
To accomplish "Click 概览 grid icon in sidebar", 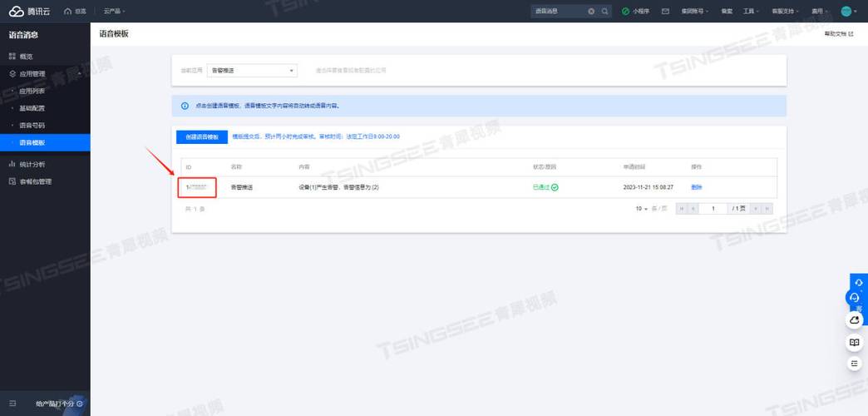I will tap(12, 57).
